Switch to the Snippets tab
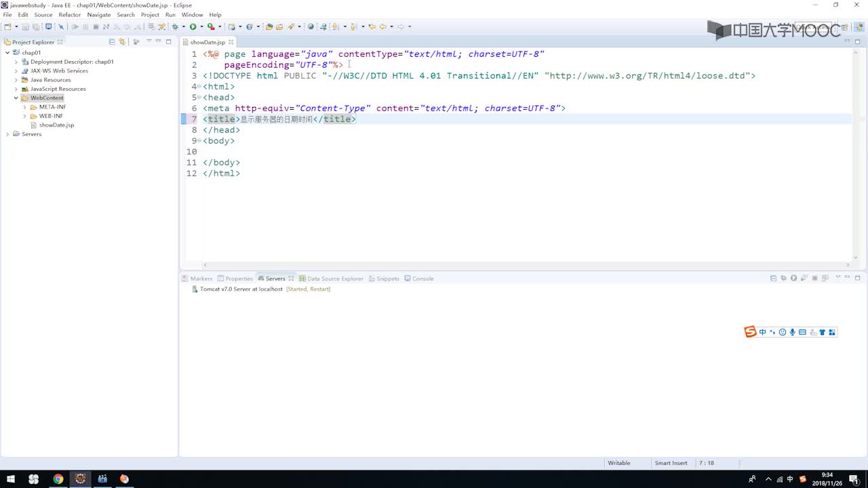Viewport: 868px width, 488px height. coord(384,279)
